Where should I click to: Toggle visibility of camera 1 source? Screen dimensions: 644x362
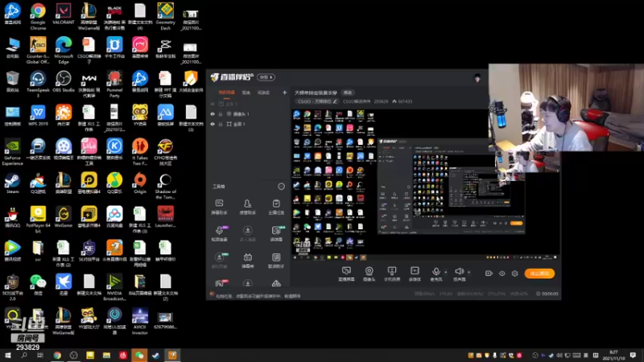pos(213,114)
